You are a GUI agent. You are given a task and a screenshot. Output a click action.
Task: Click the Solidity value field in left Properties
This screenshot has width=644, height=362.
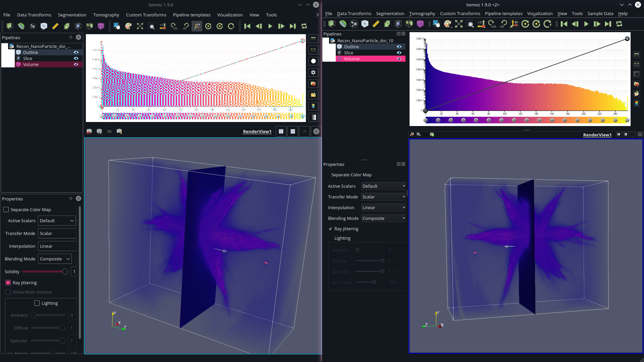74,271
